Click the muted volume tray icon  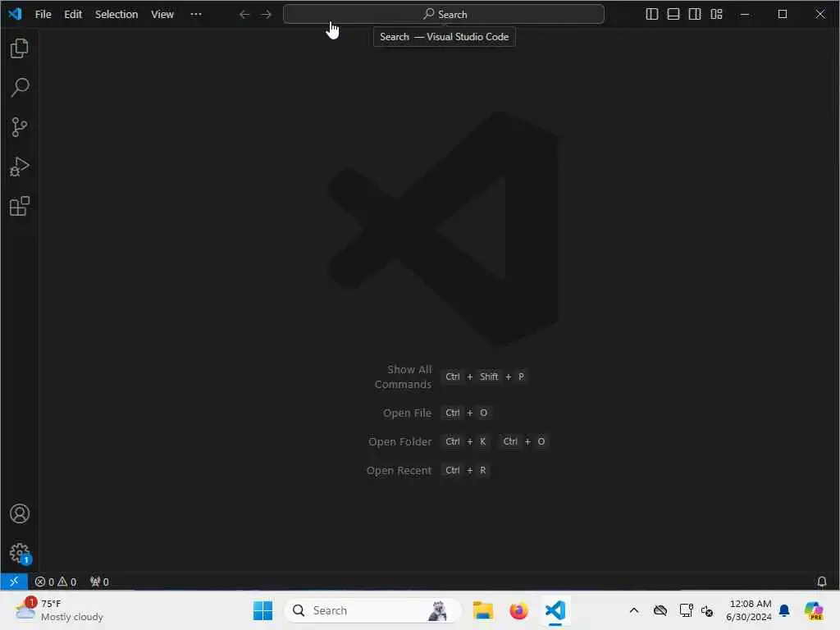pos(707,610)
